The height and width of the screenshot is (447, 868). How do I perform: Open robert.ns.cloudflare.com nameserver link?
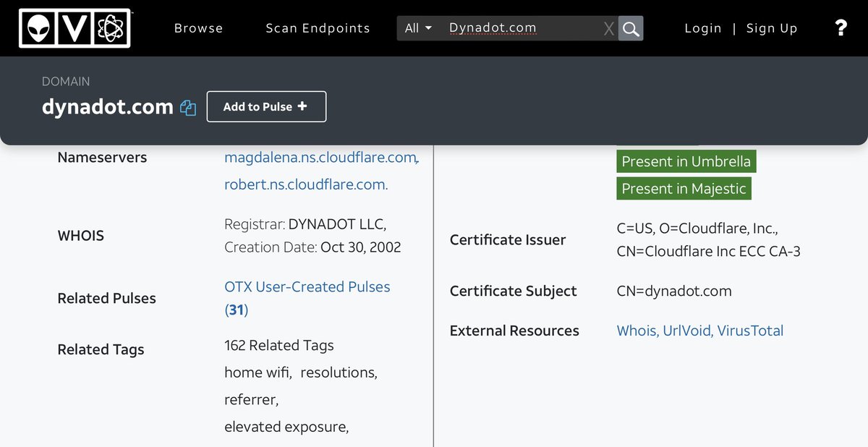[306, 184]
